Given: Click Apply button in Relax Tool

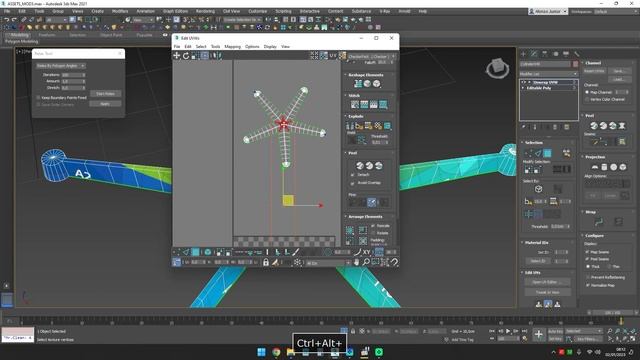Looking at the screenshot, I should tap(105, 104).
